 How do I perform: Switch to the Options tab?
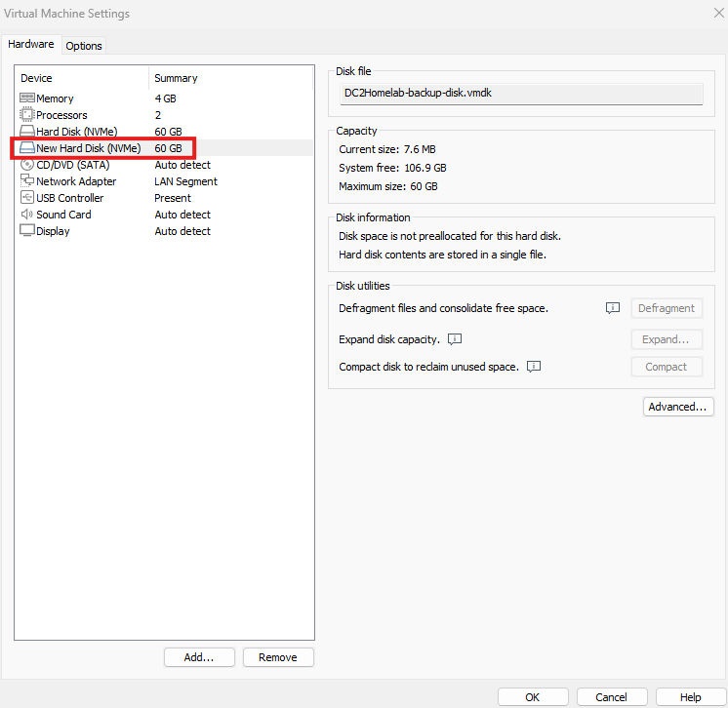pyautogui.click(x=84, y=46)
